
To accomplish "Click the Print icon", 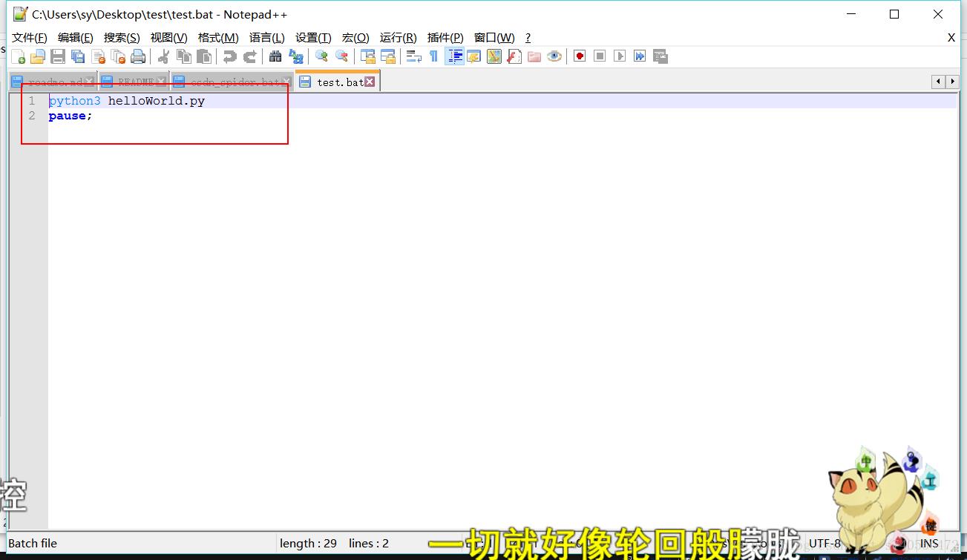I will [138, 56].
